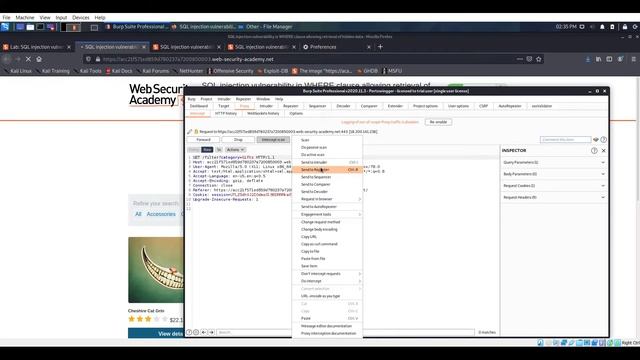Select Send to Decoder menu entry
Screen dimensions: 640x360
click(328, 192)
